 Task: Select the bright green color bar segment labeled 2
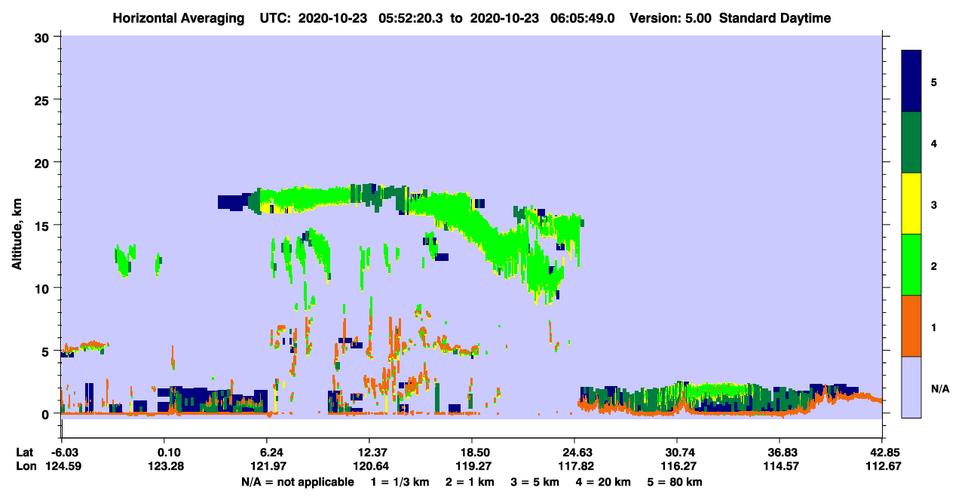point(911,265)
